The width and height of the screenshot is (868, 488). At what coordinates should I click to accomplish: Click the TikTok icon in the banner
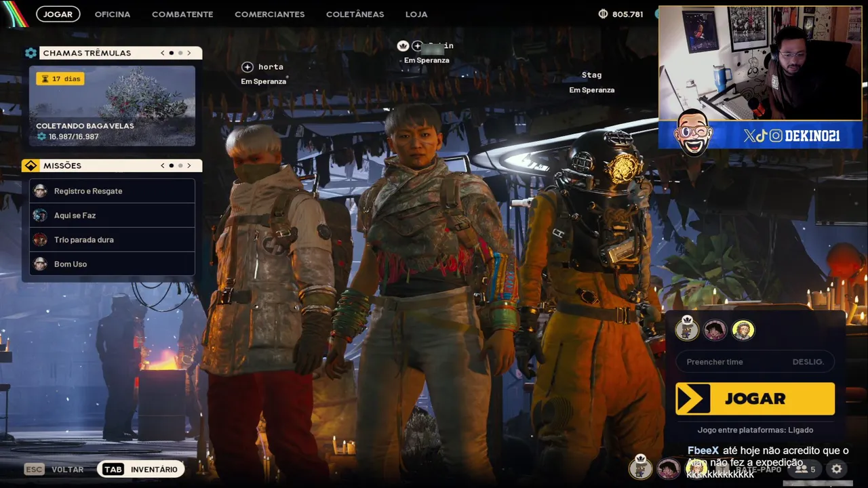click(762, 136)
